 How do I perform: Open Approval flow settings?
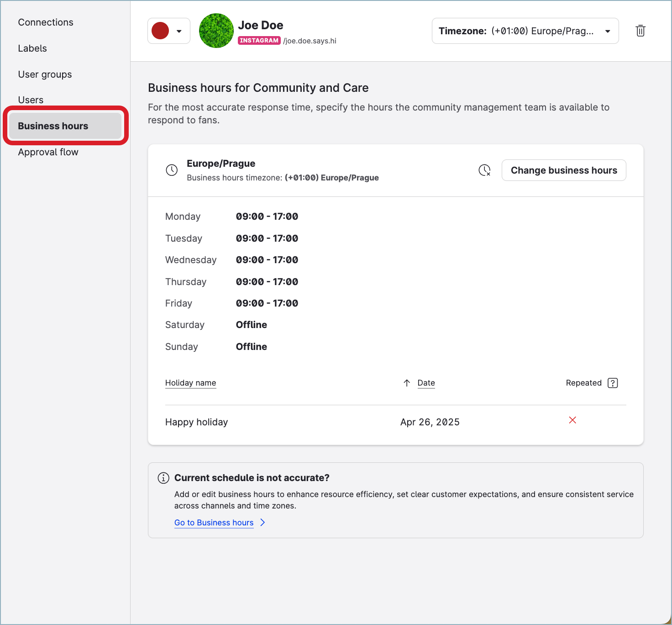[48, 152]
